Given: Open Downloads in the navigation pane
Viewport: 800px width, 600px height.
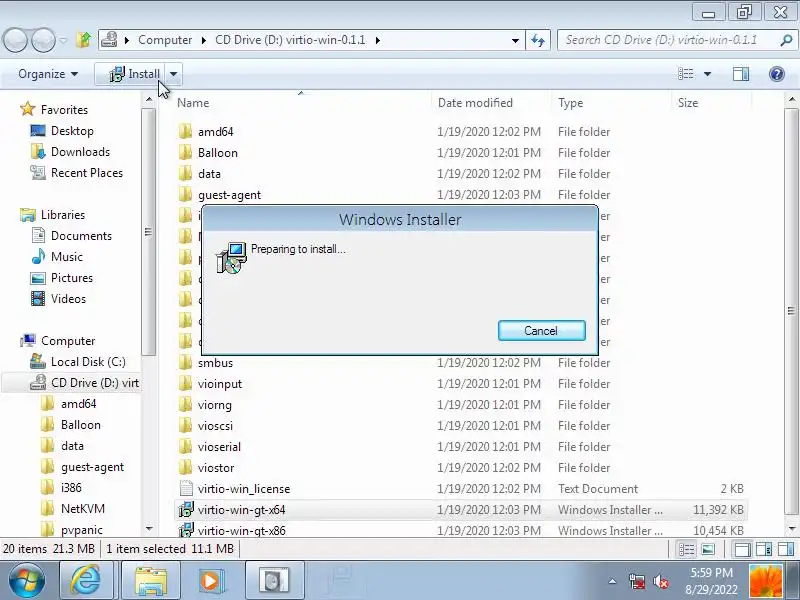Looking at the screenshot, I should (x=80, y=152).
